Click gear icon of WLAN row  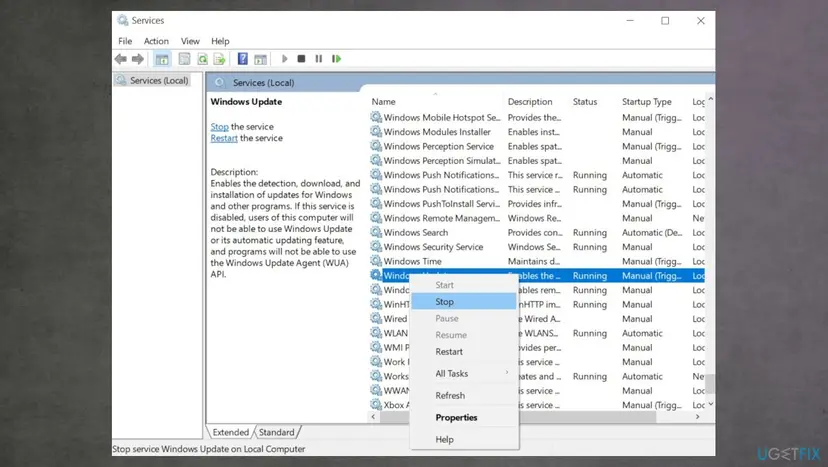(x=376, y=332)
